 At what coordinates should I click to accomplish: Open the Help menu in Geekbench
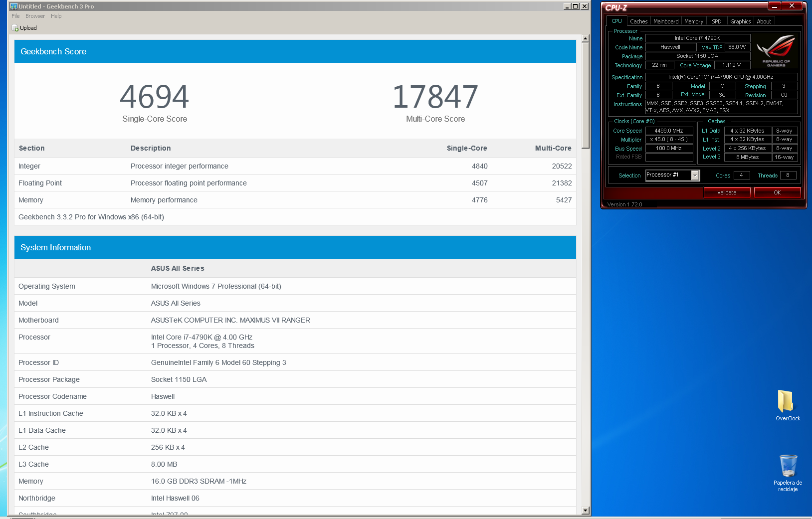click(56, 16)
